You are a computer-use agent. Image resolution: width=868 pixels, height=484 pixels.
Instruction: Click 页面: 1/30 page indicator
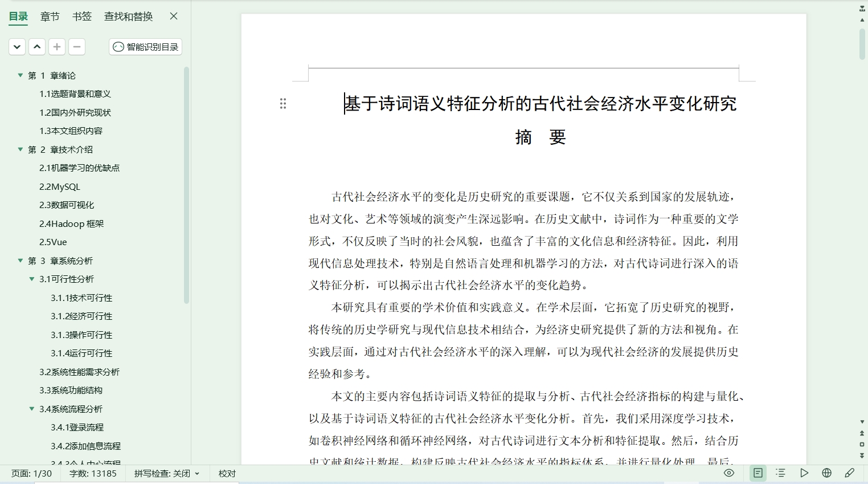(x=31, y=474)
